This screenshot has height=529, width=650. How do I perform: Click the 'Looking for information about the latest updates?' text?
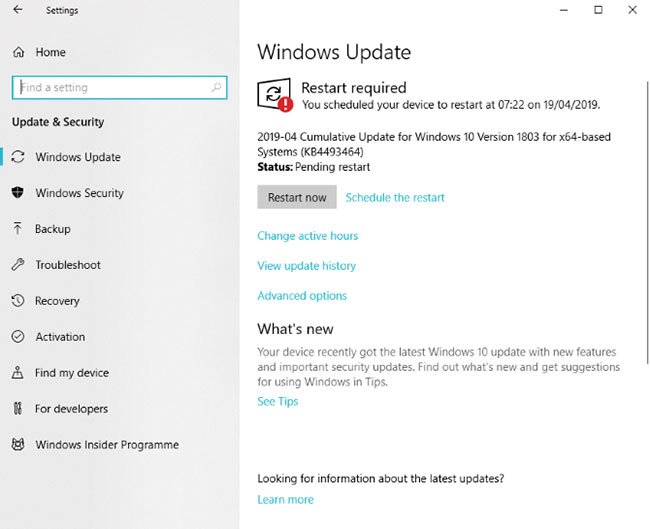[x=381, y=479]
